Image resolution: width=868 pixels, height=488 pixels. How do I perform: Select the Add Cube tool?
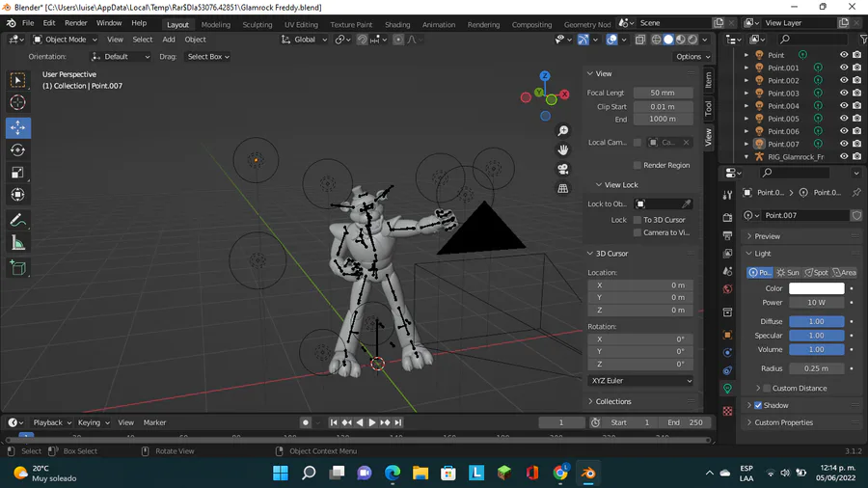[x=17, y=268]
